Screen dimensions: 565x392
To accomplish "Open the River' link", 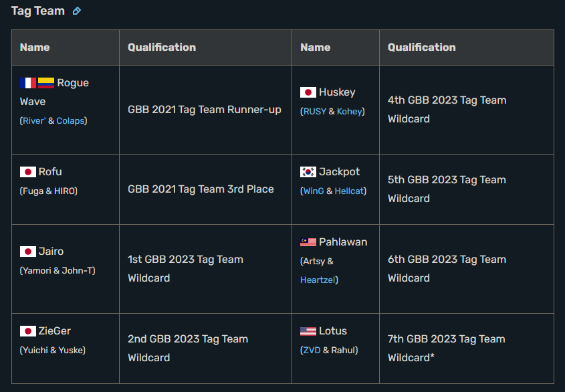I will point(34,121).
